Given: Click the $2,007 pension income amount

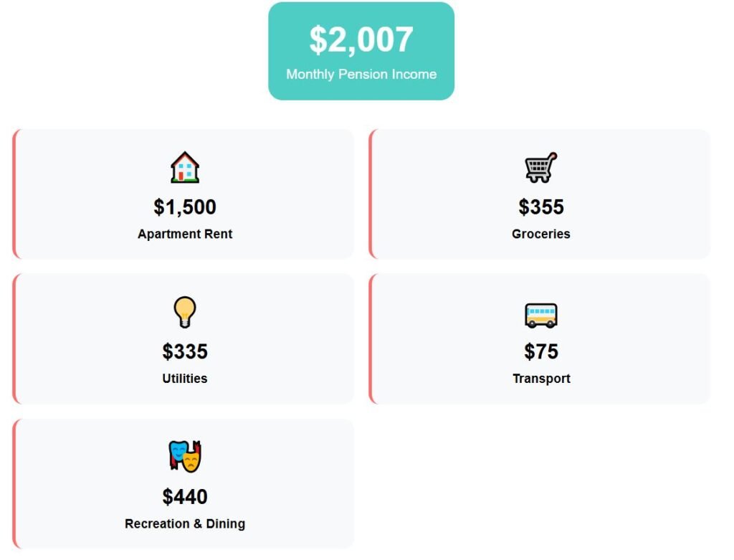Looking at the screenshot, I should click(361, 40).
